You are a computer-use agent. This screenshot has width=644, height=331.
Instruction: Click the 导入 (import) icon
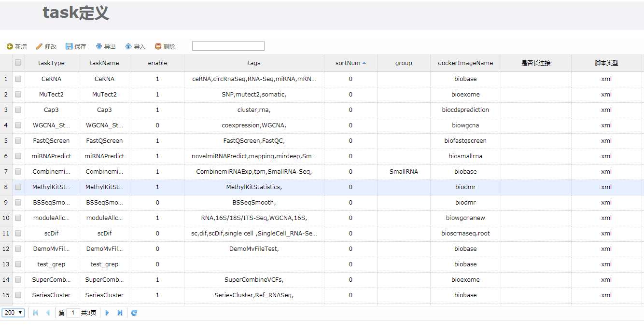coord(128,46)
